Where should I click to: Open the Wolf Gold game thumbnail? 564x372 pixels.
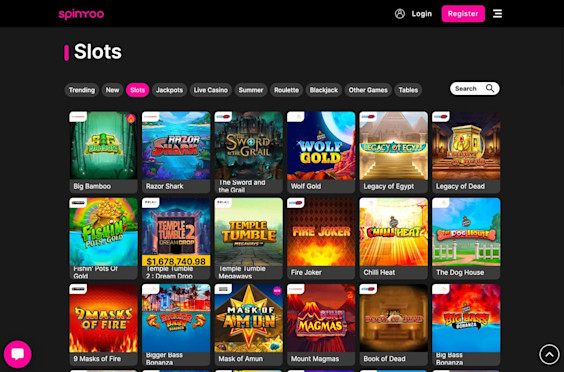[x=321, y=152]
